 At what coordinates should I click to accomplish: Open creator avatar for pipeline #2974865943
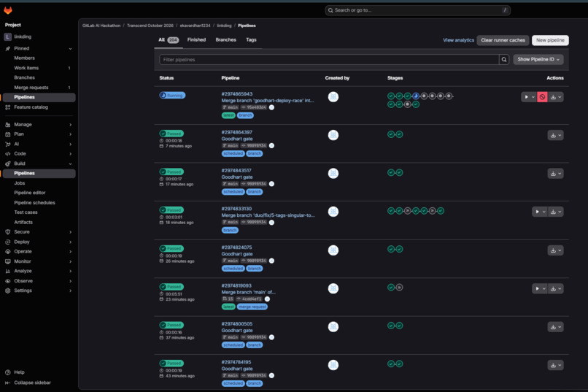tap(333, 97)
